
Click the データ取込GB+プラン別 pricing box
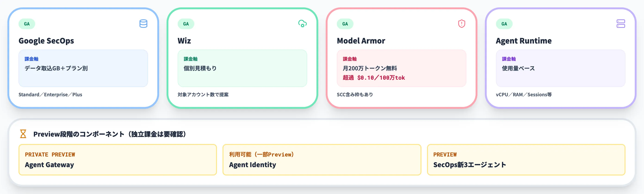pyautogui.click(x=83, y=68)
